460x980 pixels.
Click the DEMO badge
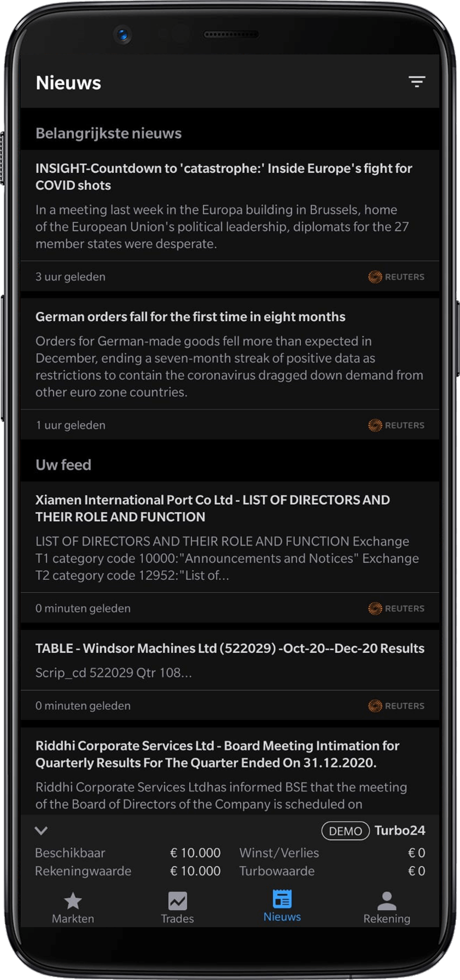346,831
